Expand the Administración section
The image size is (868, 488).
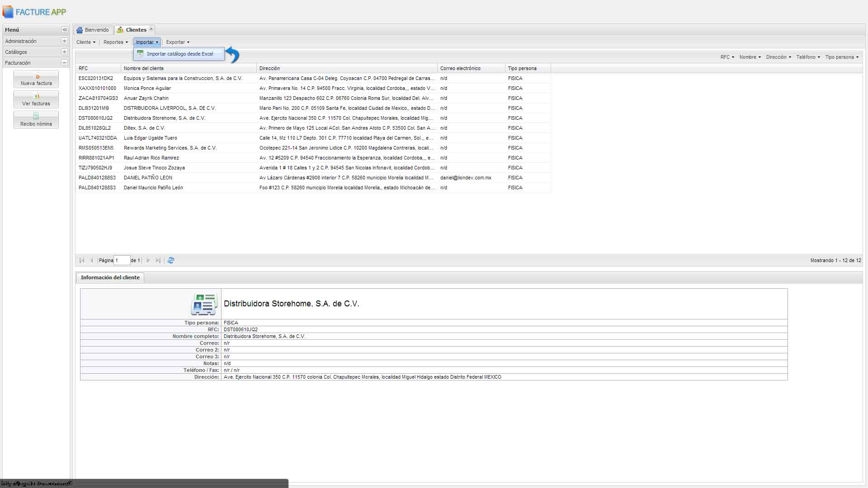[x=64, y=41]
